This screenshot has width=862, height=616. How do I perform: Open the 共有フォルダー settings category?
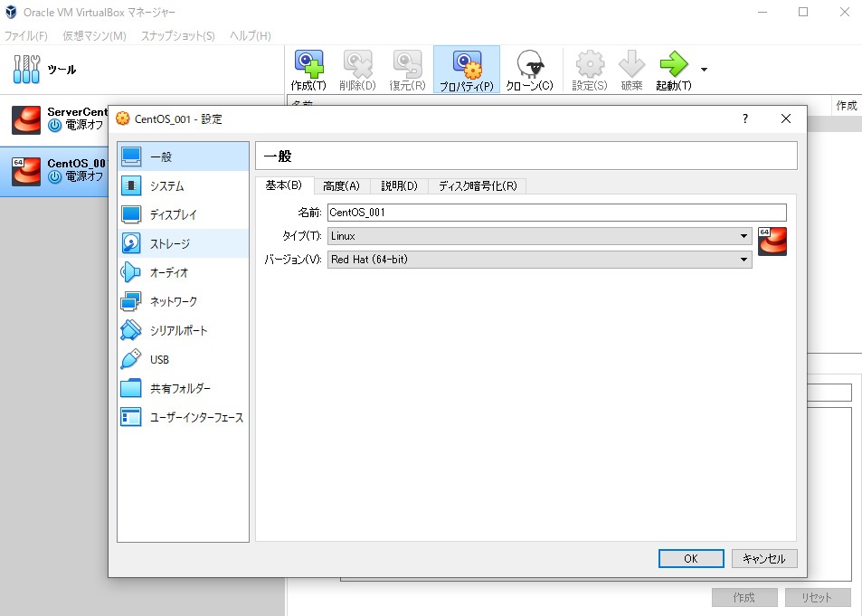click(x=183, y=388)
